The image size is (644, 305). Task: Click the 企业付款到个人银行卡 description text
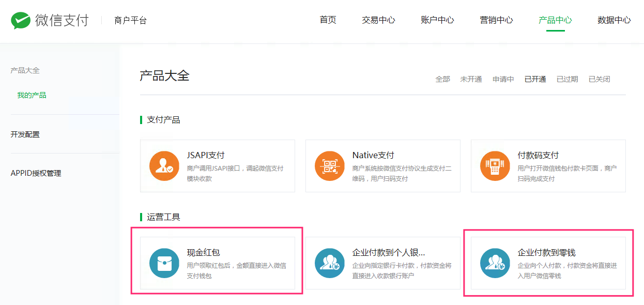pos(402,270)
